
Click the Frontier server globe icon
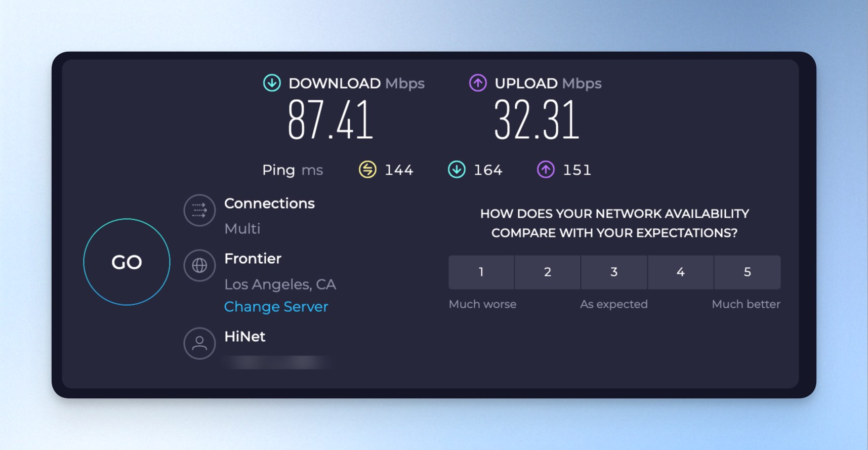tap(199, 265)
